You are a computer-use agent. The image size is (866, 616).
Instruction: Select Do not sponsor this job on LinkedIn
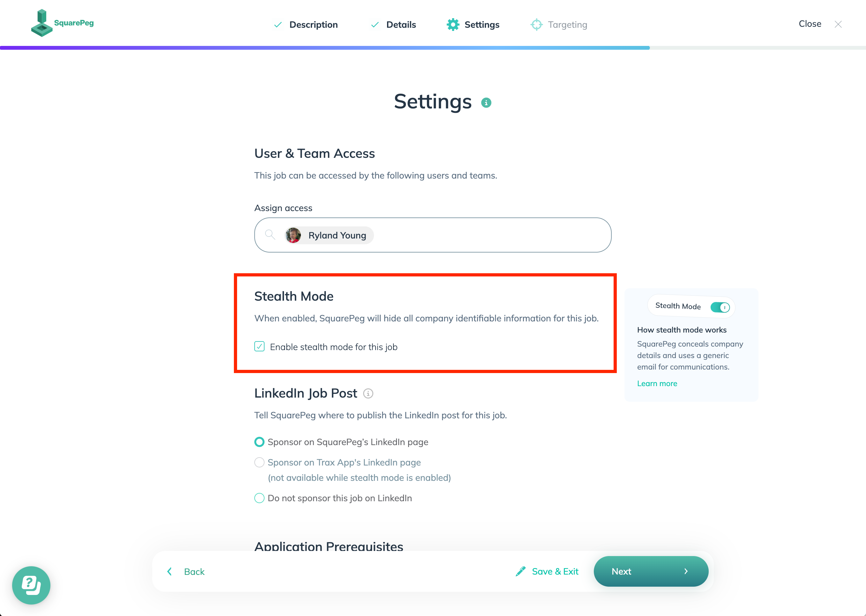(x=259, y=497)
